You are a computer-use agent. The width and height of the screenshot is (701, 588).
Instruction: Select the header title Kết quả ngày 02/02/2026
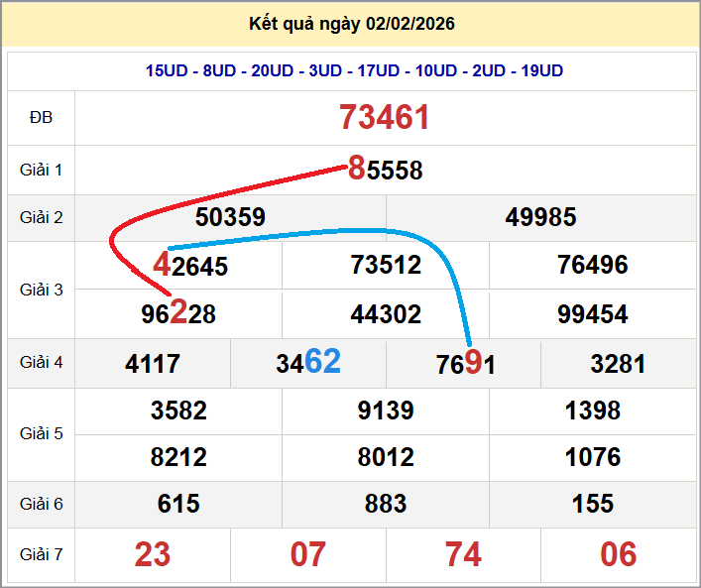352,24
